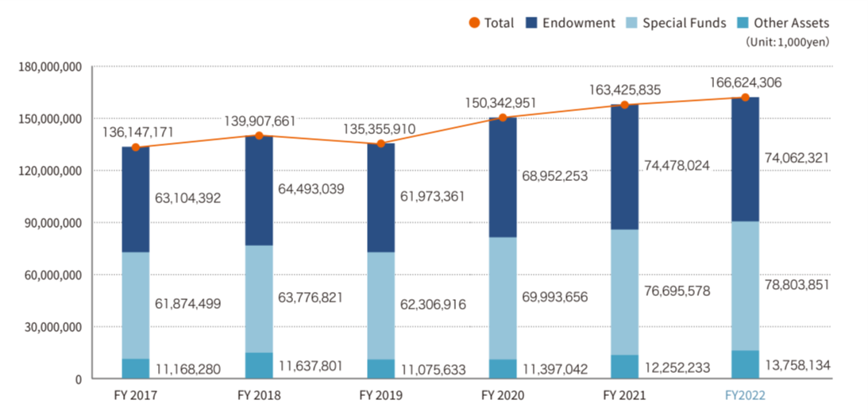868x419 pixels.
Task: Click special funds value 61,874,499
Action: [x=189, y=303]
